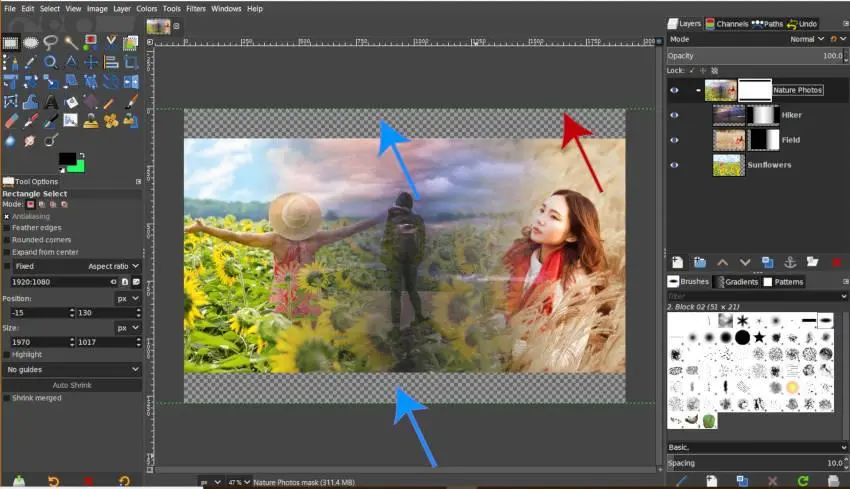Select the Ellipse Select tool
Image resolution: width=850 pixels, height=489 pixels.
click(x=30, y=43)
